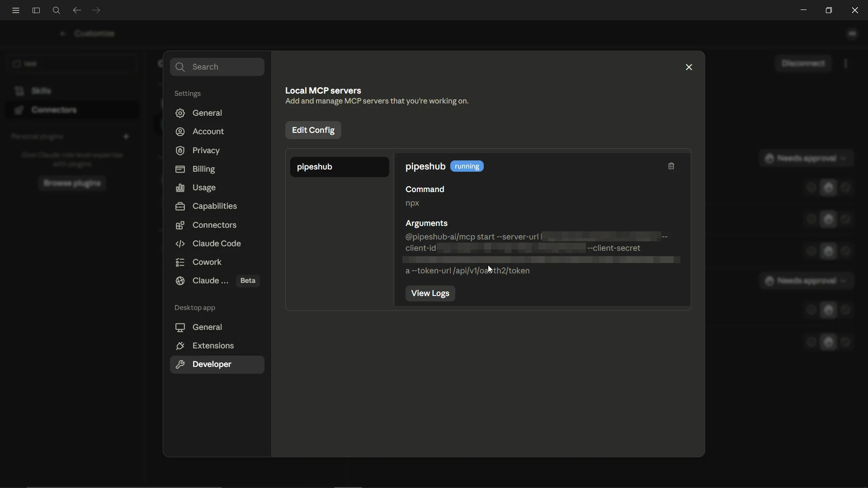Viewport: 868px width, 488px height.
Task: Click Browse plugins in background sidebar
Action: click(x=72, y=183)
